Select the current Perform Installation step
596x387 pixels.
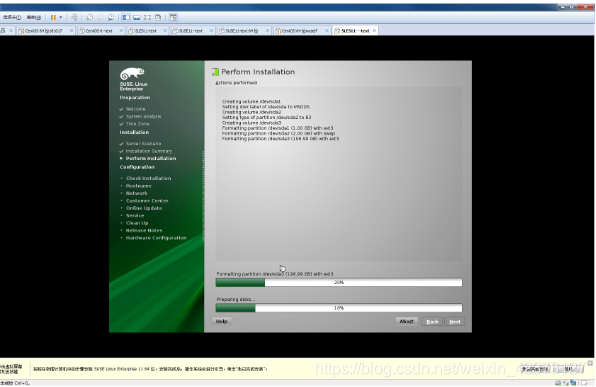[151, 159]
